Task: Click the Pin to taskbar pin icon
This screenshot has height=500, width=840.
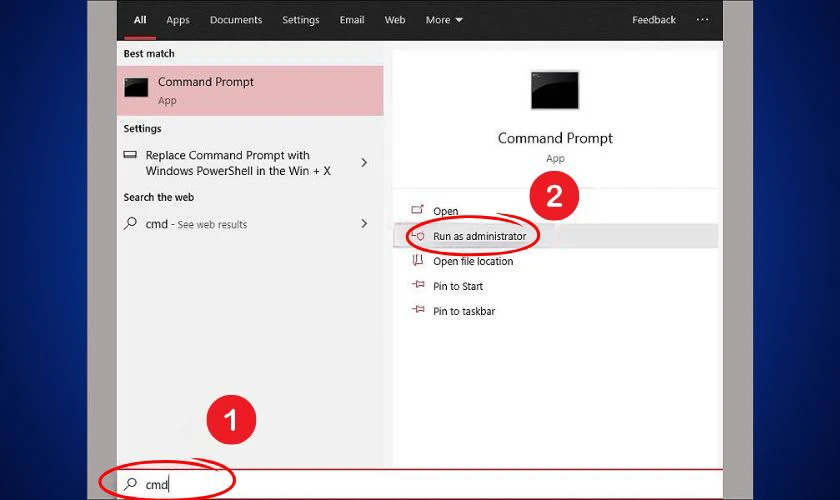Action: click(x=418, y=310)
